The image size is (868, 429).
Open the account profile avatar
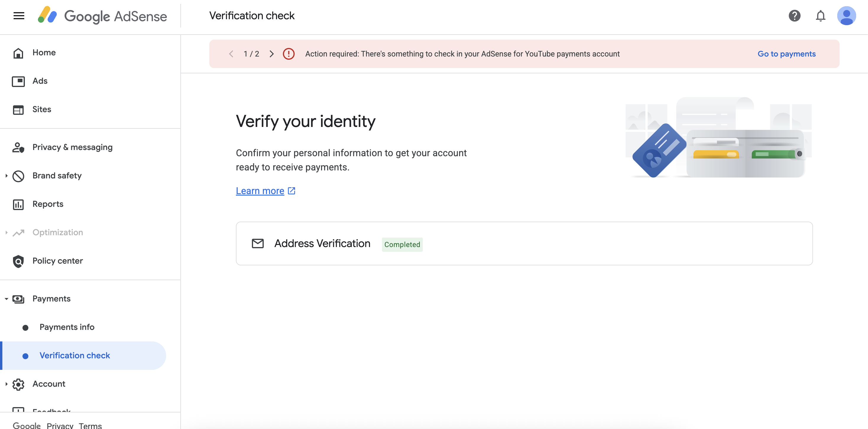click(x=846, y=15)
